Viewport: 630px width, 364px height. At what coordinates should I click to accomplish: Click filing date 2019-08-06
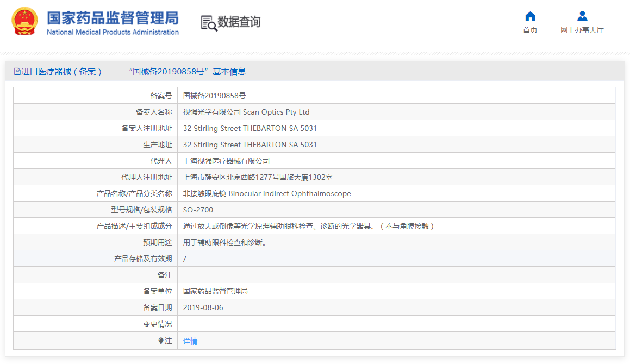click(203, 307)
